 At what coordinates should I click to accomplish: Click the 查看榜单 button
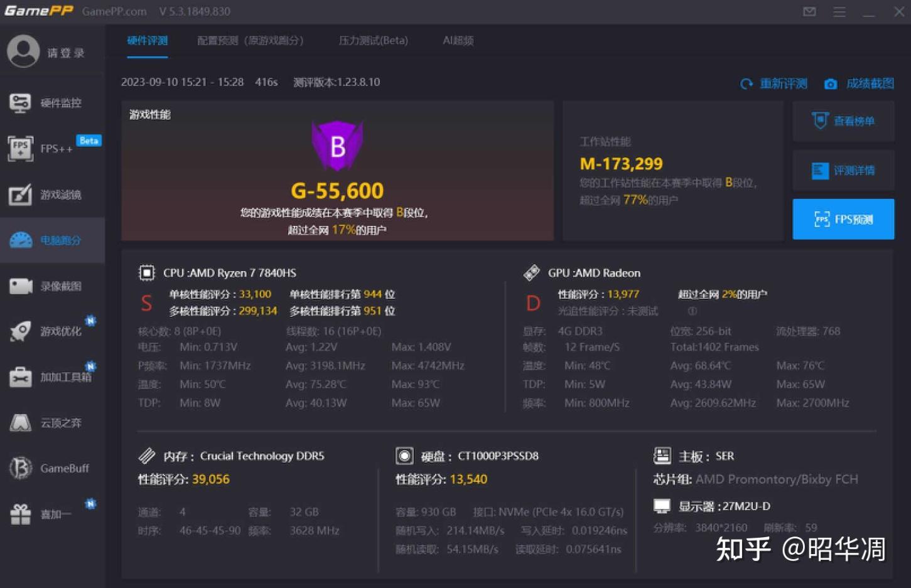coord(843,121)
